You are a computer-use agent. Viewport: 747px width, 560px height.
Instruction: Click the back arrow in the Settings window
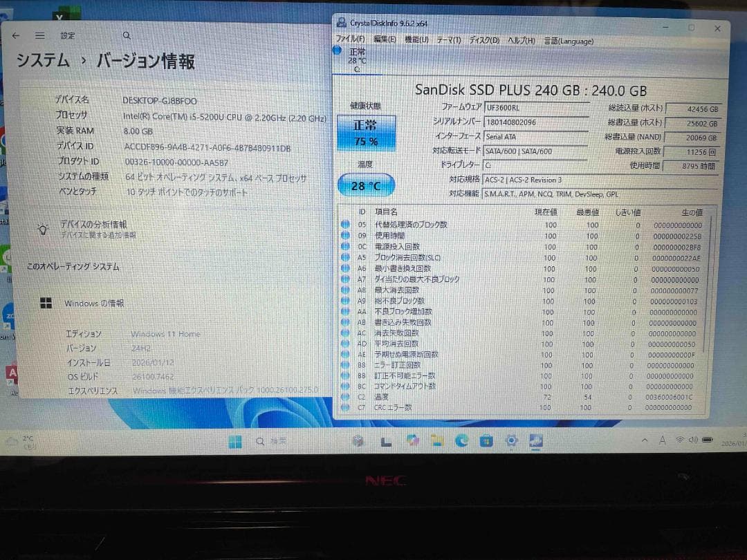point(15,35)
